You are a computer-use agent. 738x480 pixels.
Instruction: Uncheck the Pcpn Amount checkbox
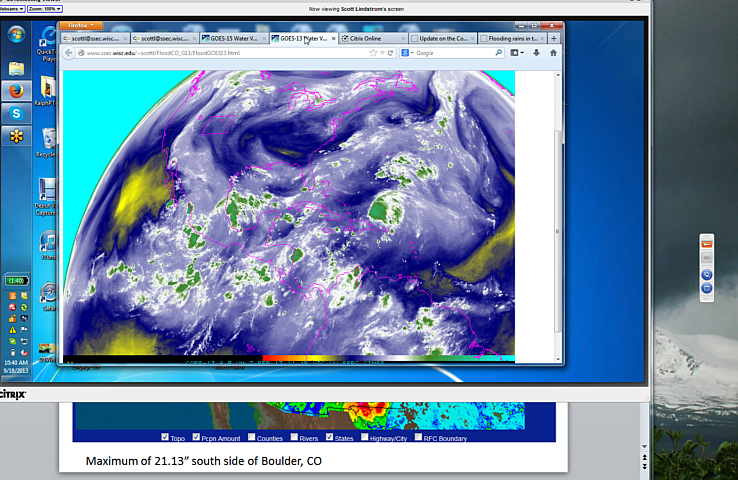point(196,437)
